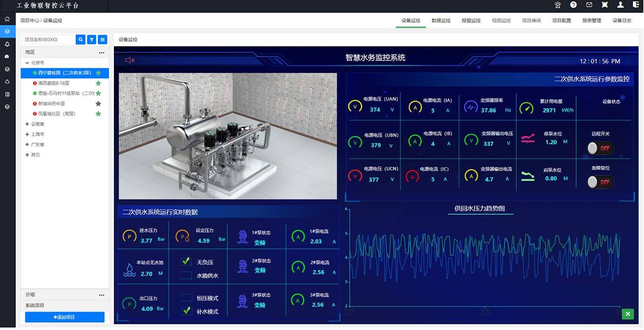The width and height of the screenshot is (644, 330).
Task: Check the 水箱供水 checkbox
Action: coord(186,275)
